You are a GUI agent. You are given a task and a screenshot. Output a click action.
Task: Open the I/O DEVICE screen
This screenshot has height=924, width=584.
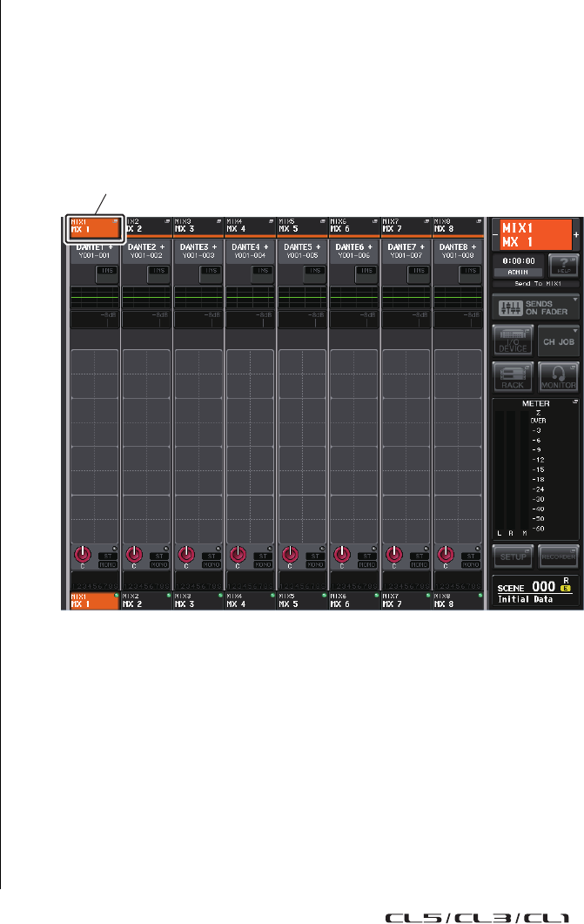513,341
